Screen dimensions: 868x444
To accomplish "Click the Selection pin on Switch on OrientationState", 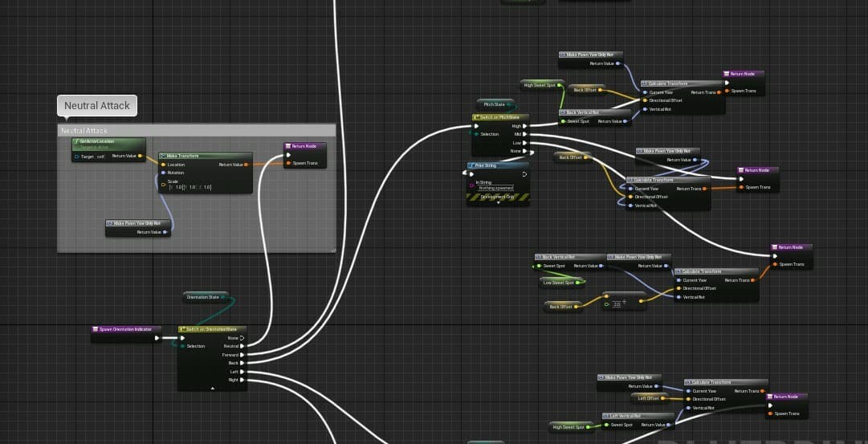I will tap(183, 346).
